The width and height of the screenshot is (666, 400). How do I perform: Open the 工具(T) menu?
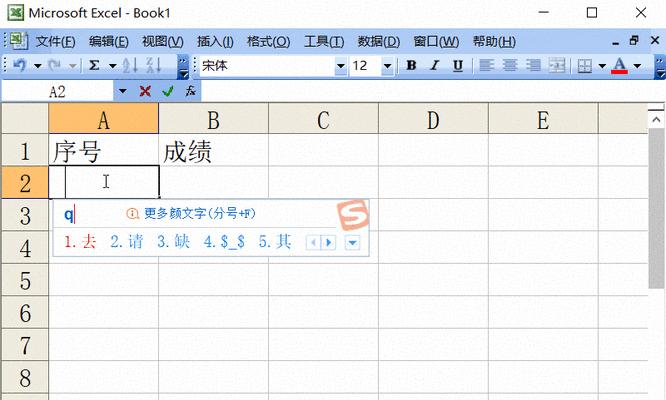tap(324, 42)
